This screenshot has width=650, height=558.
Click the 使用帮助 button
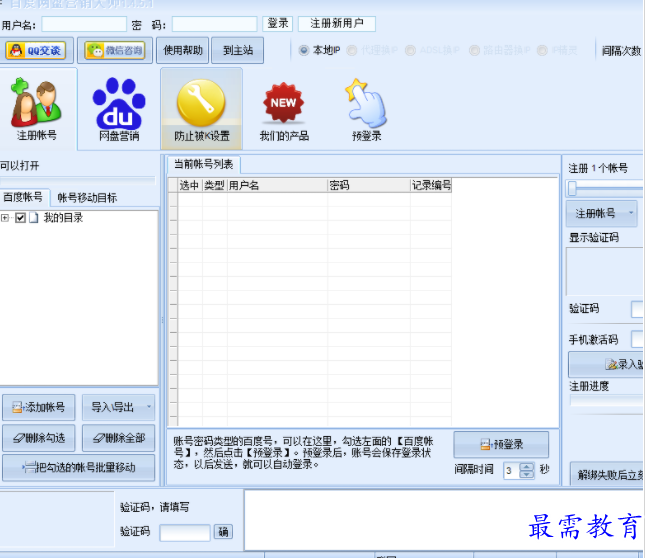click(x=182, y=51)
